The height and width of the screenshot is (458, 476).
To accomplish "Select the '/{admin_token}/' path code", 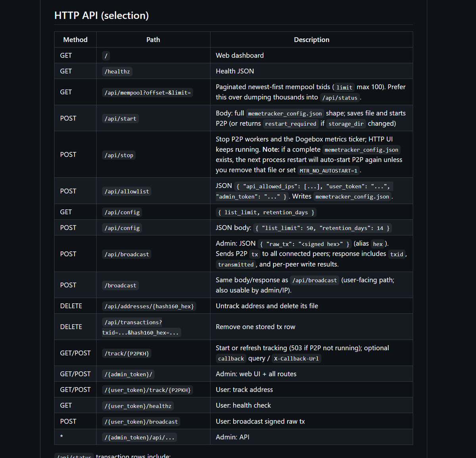I will [128, 374].
